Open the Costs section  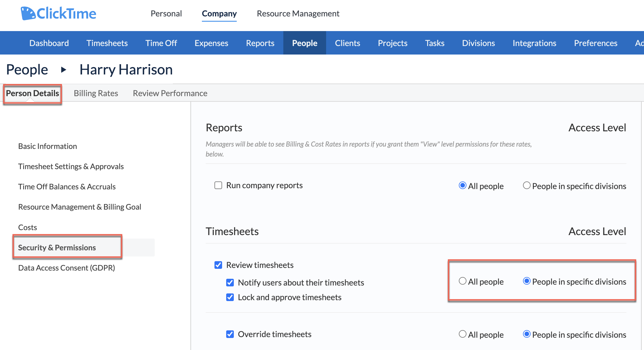pyautogui.click(x=28, y=227)
